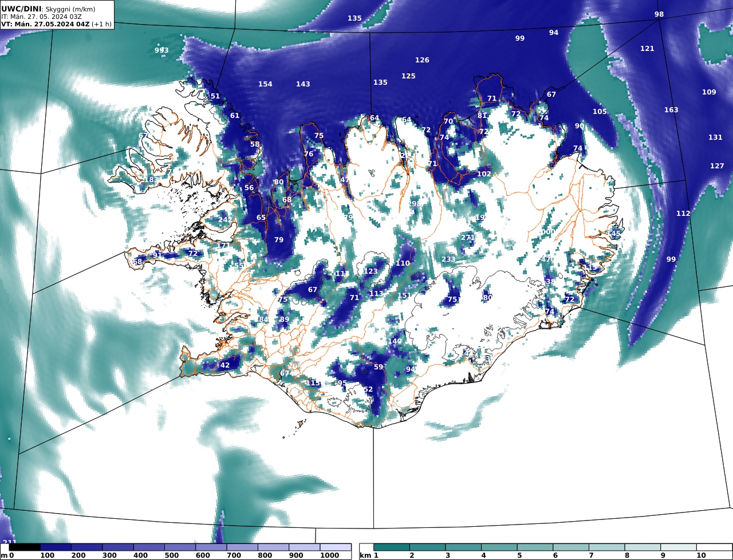Select the value 38 in the east
Viewport: 733px width, 560px height.
pyautogui.click(x=550, y=282)
